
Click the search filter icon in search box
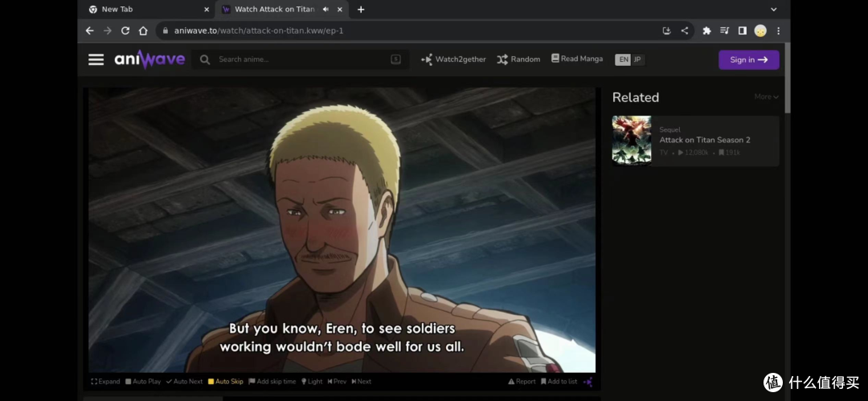click(x=395, y=59)
